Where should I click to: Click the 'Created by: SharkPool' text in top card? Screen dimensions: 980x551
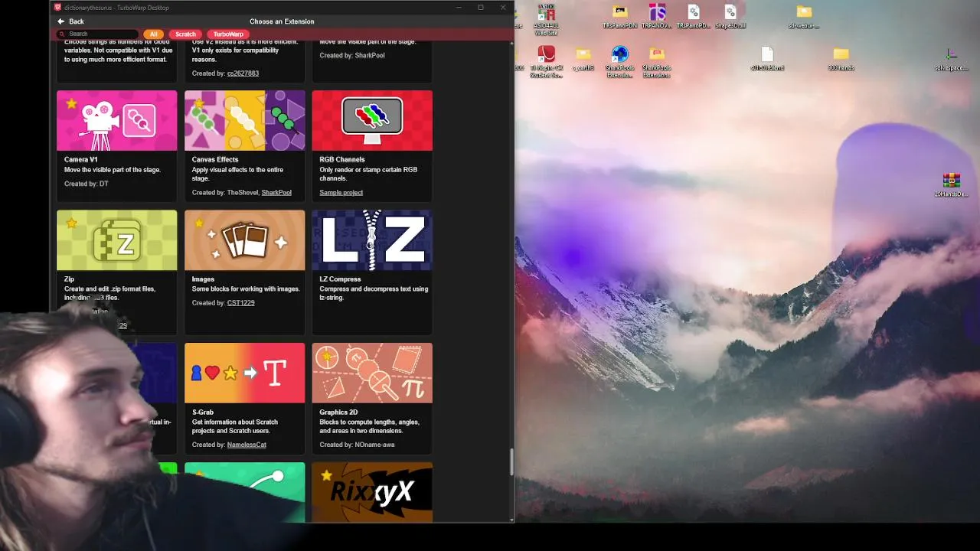point(352,56)
